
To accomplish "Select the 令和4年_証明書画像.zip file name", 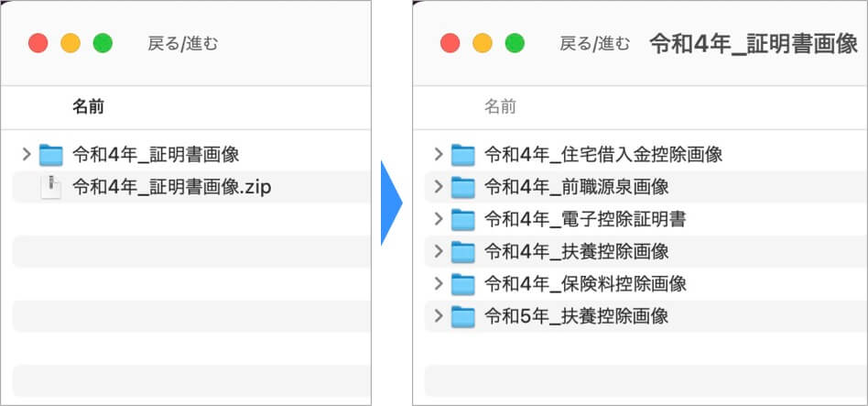I will tap(172, 187).
